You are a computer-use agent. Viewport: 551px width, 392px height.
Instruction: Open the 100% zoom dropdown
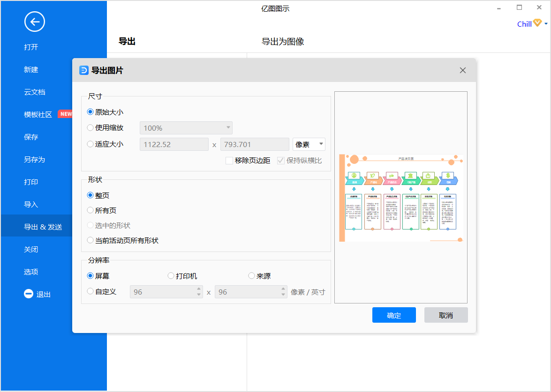(186, 128)
